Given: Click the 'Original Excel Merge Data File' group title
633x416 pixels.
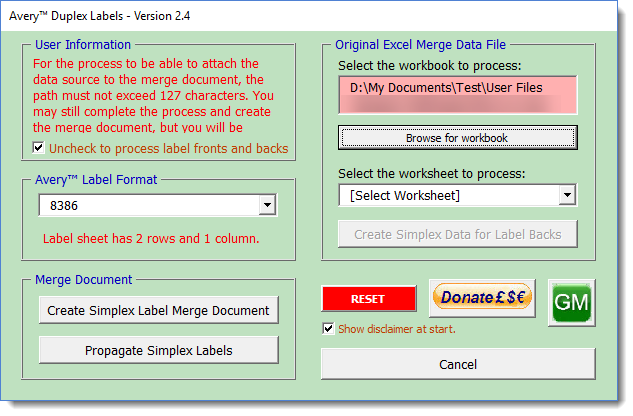Looking at the screenshot, I should coord(420,44).
